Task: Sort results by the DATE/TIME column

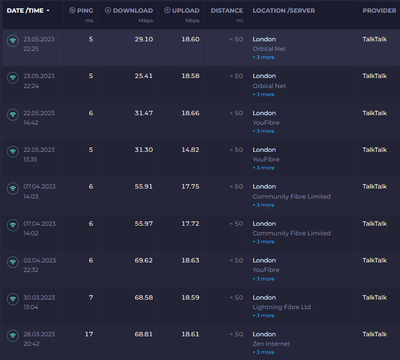Action: 28,11
